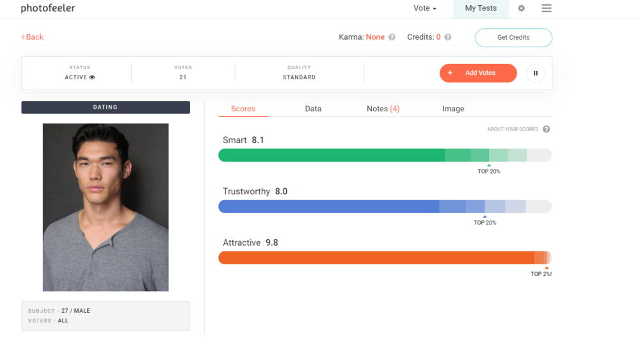This screenshot has height=364, width=640.
Task: Click the blue Trustworthy score bar
Action: [385, 207]
